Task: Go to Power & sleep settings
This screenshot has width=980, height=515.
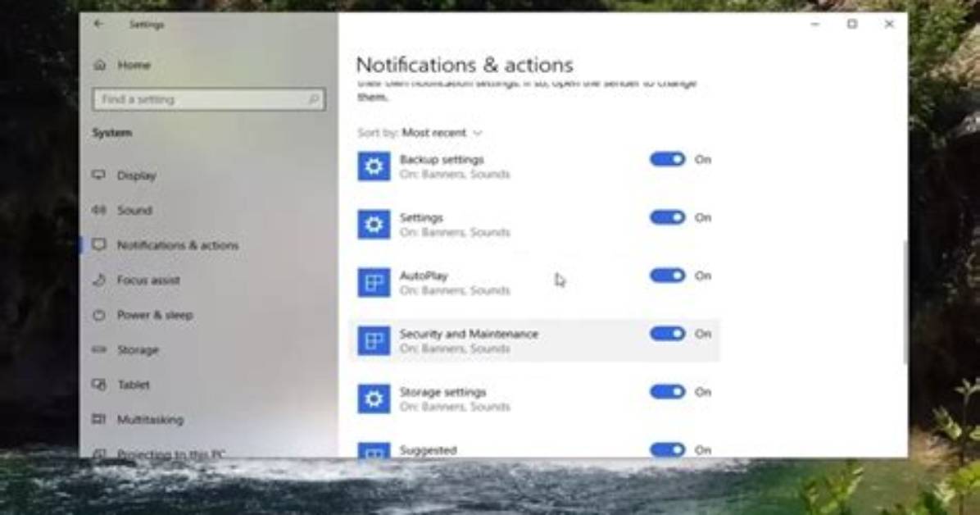Action: point(154,315)
